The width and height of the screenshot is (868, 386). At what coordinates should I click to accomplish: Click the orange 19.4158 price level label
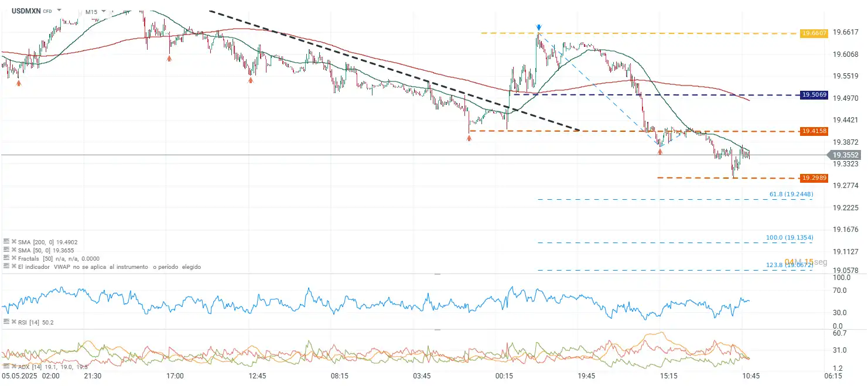click(x=815, y=131)
